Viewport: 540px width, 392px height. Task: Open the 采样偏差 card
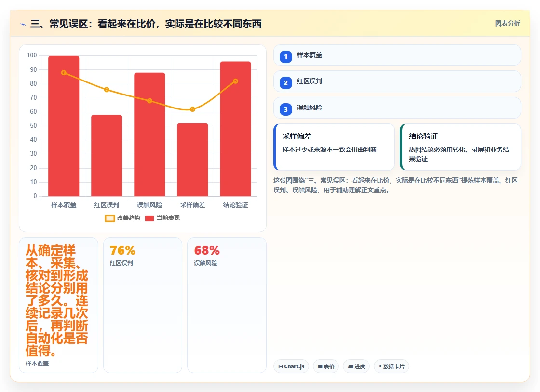tap(334, 147)
